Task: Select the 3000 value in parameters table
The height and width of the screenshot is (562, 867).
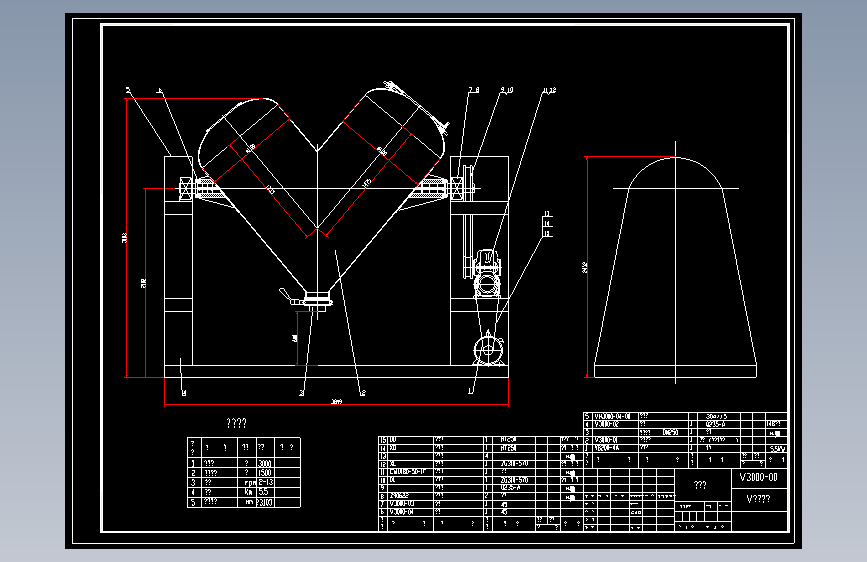Action: [265, 463]
